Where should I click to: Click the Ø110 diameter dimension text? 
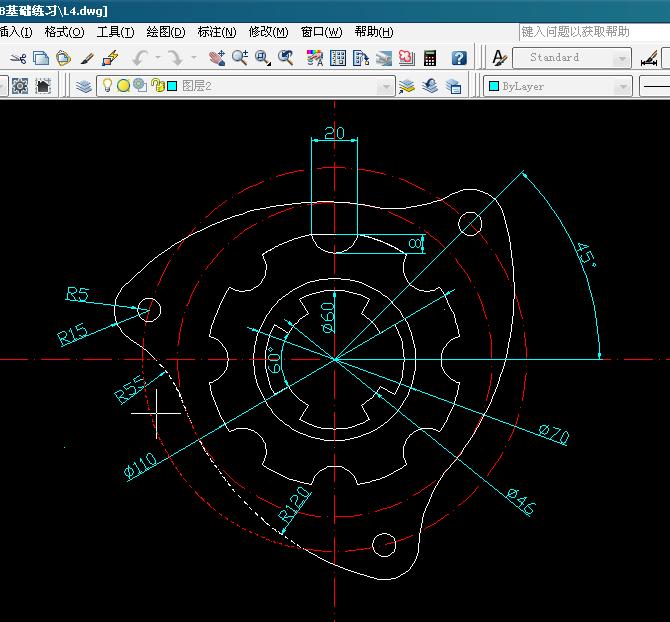click(x=141, y=465)
